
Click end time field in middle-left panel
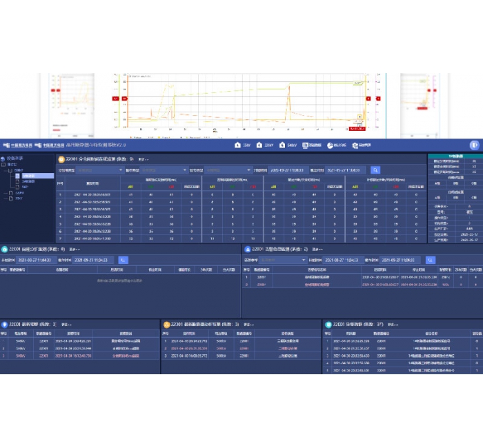coord(97,260)
